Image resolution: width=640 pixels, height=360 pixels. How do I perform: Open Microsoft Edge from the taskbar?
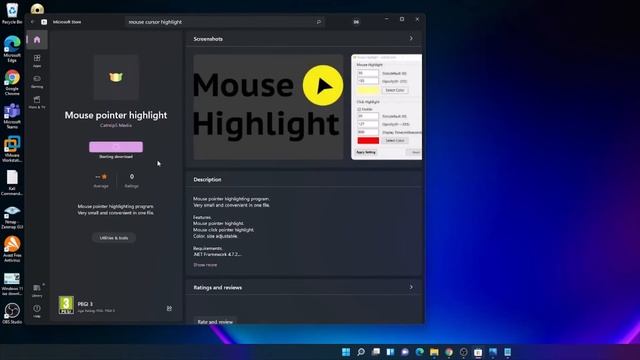pyautogui.click(x=420, y=352)
